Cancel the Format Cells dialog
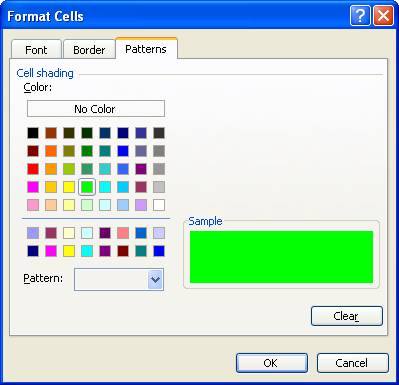Image resolution: width=399 pixels, height=385 pixels. pos(353,363)
